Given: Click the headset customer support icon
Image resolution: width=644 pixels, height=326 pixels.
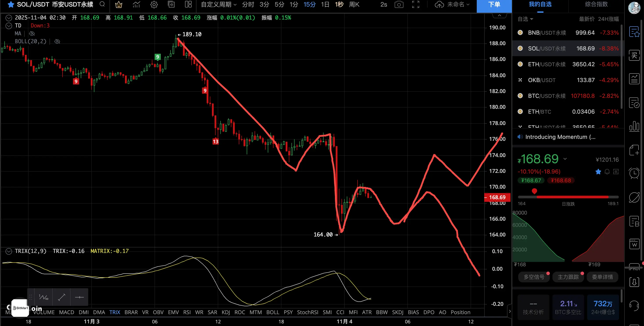Looking at the screenshot, I should tap(634, 305).
